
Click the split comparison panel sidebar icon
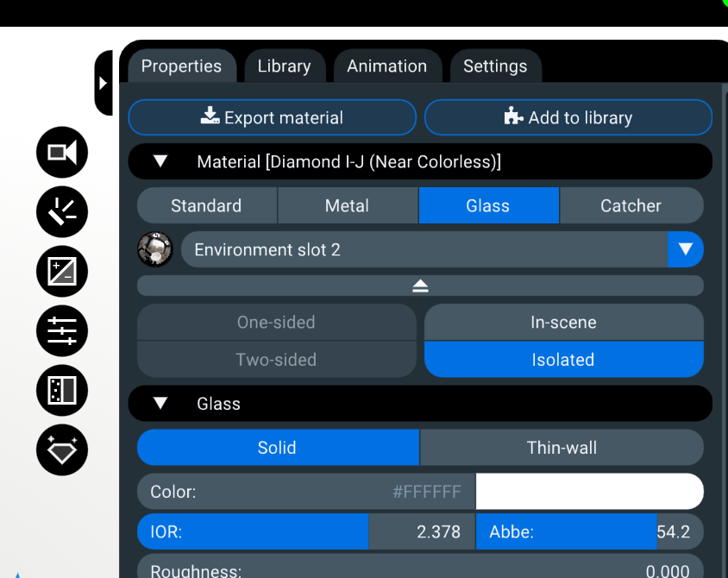(x=62, y=391)
